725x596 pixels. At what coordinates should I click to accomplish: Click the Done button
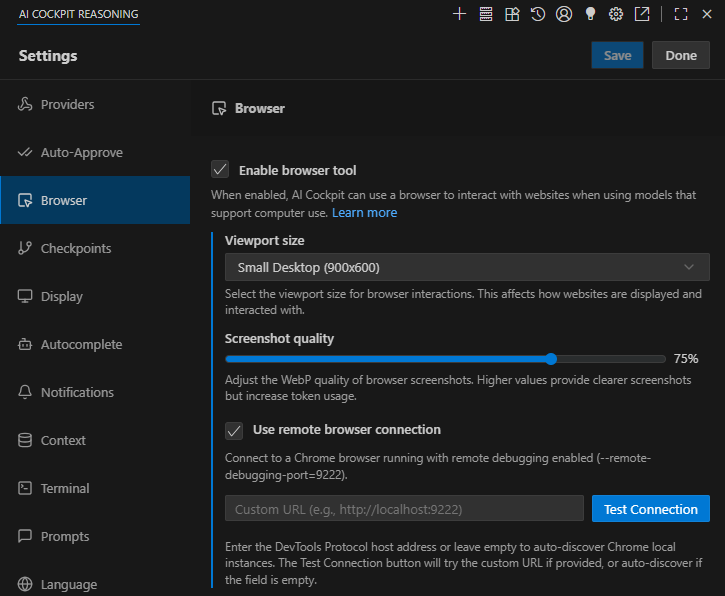click(x=681, y=55)
